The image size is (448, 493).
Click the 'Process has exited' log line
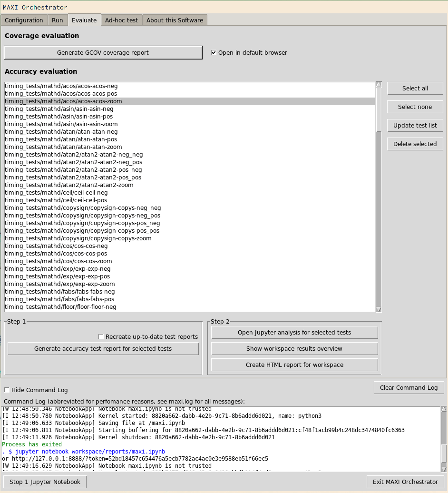point(32,444)
